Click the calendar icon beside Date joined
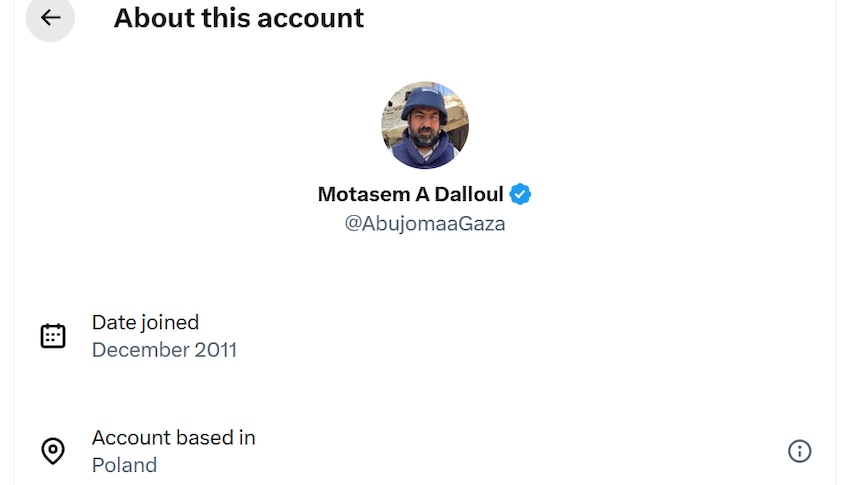The width and height of the screenshot is (862, 485). click(53, 336)
